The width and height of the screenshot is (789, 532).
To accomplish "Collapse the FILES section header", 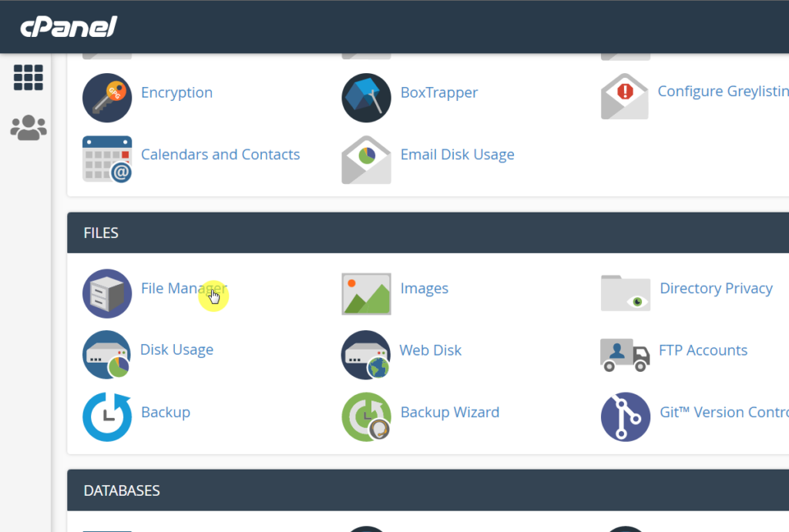I will point(428,233).
